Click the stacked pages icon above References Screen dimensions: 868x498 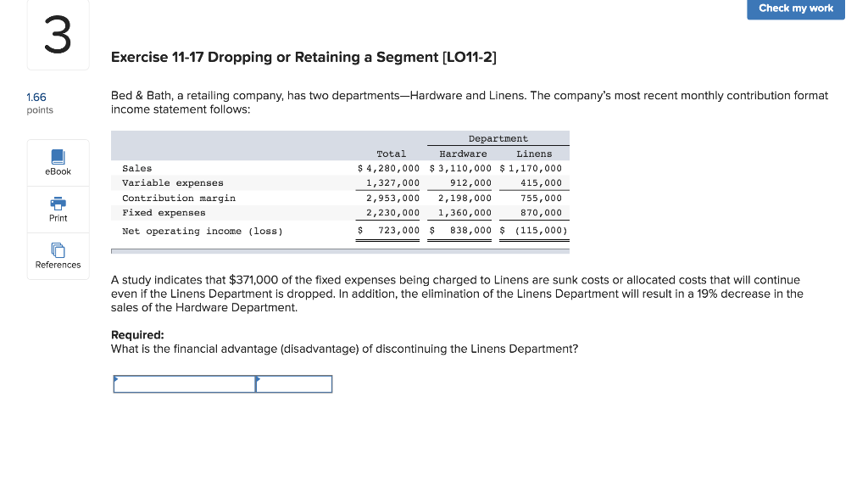pyautogui.click(x=58, y=250)
